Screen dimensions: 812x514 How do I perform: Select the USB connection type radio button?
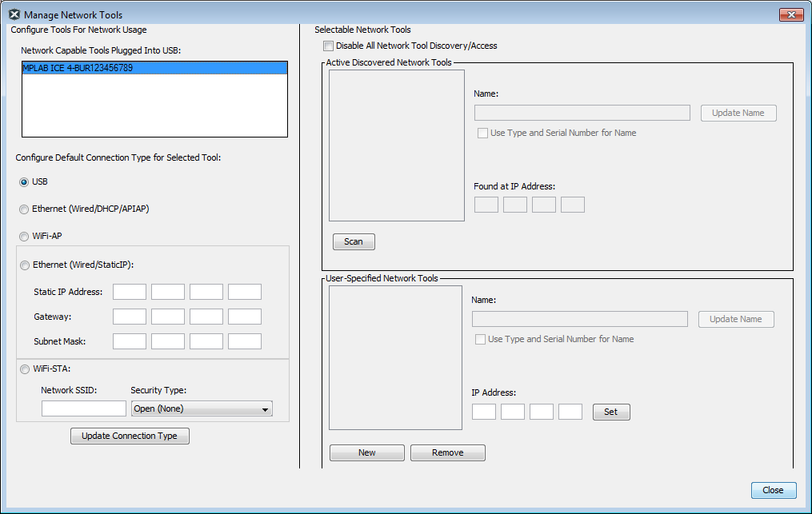24,182
